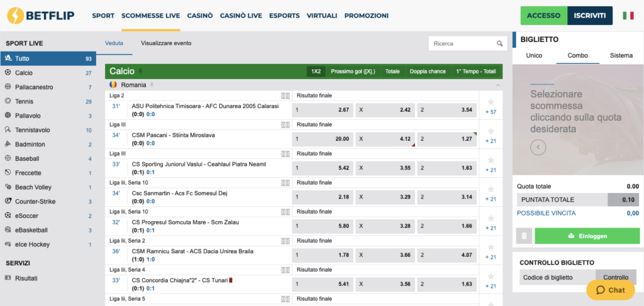Click the ISCRIVITI register button
Image resolution: width=644 pixels, height=306 pixels.
[590, 16]
